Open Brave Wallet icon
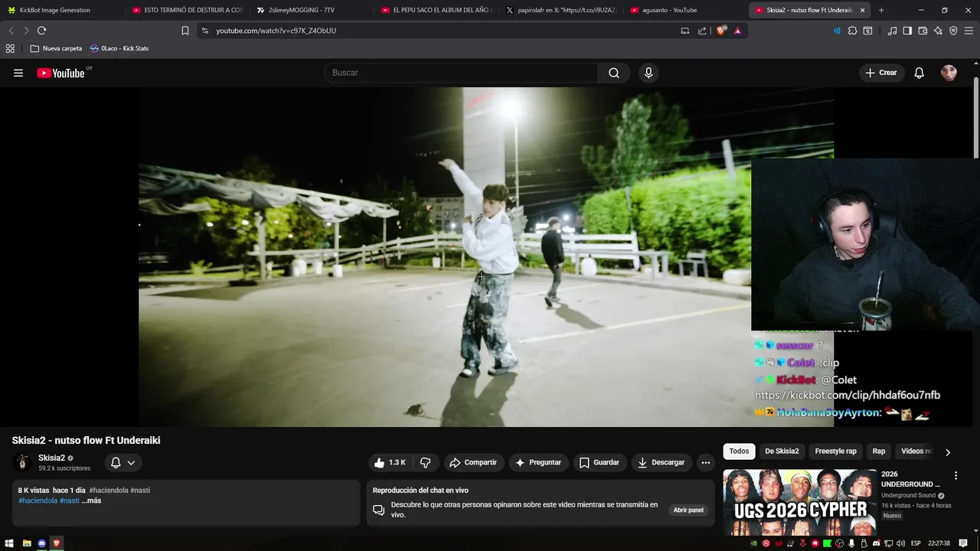This screenshot has width=980, height=551. (923, 31)
